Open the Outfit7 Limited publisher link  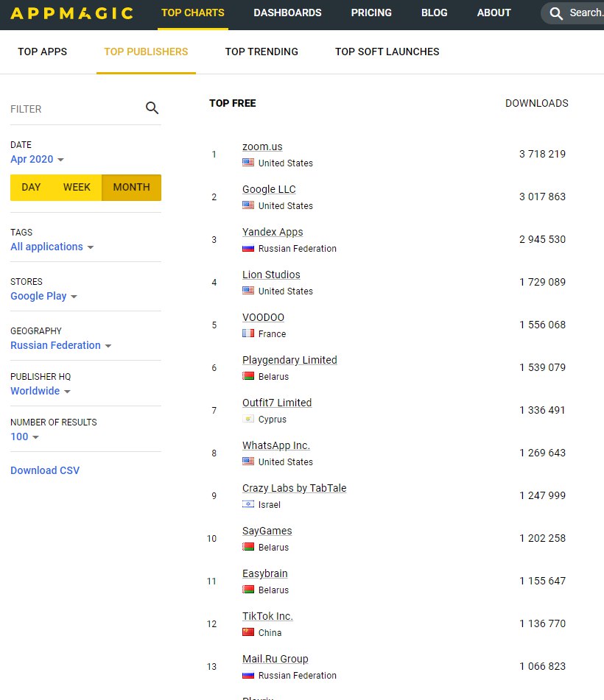click(277, 403)
